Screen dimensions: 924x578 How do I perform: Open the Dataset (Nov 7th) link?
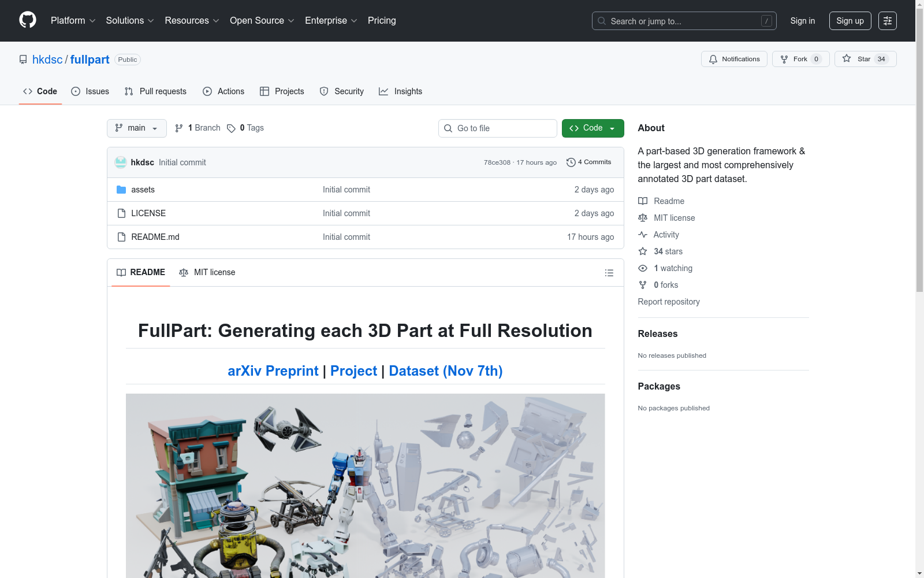point(446,371)
